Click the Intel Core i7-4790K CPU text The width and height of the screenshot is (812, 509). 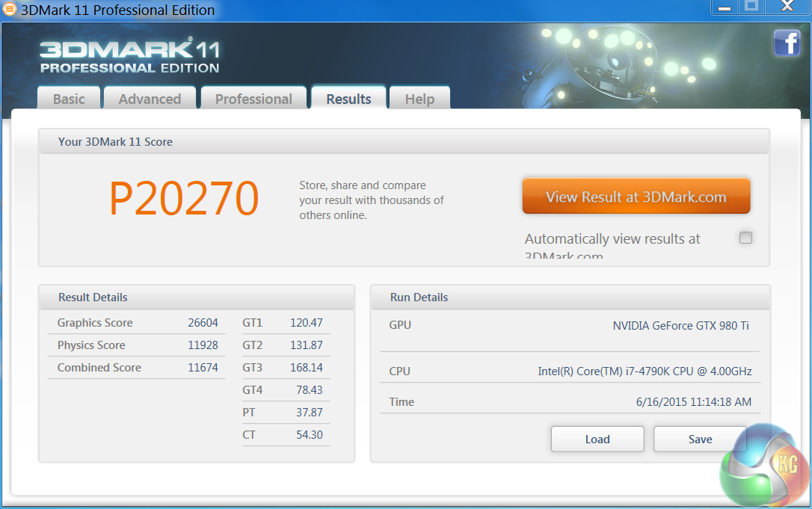[645, 371]
